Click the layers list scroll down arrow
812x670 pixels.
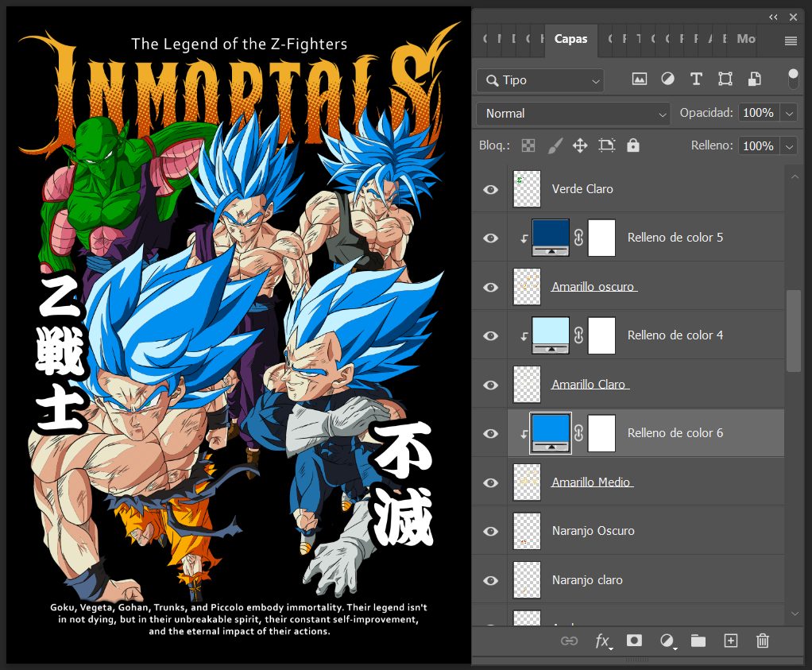point(795,614)
